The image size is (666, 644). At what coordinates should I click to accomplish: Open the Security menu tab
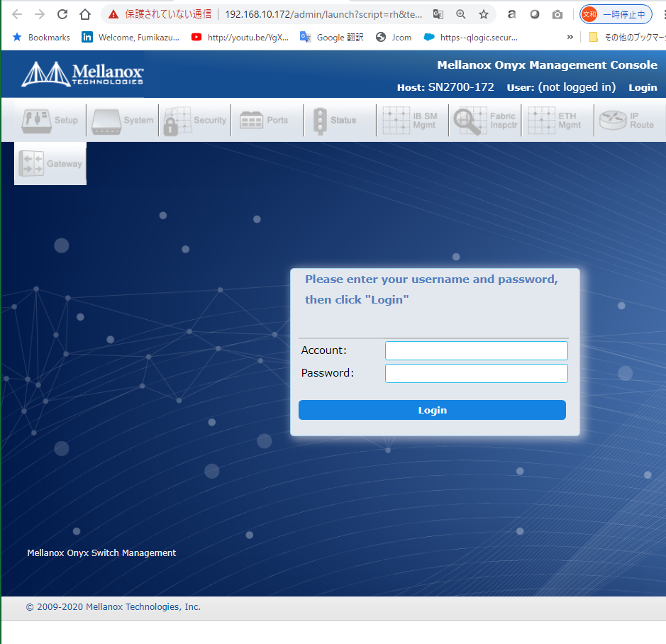pos(195,121)
